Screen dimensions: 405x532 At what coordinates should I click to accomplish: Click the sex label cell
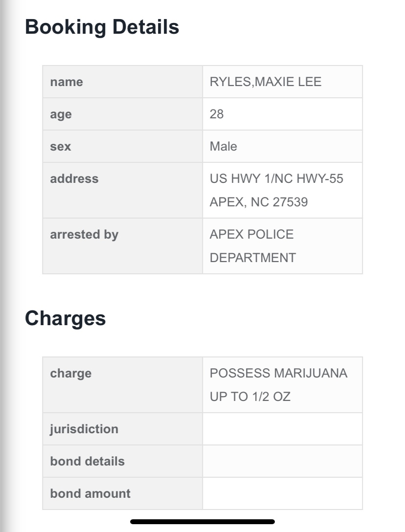(60, 147)
